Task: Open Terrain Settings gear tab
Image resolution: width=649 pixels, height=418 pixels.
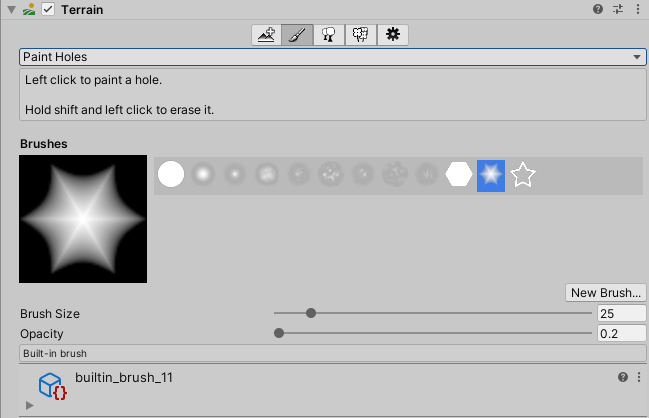Action: coord(393,35)
